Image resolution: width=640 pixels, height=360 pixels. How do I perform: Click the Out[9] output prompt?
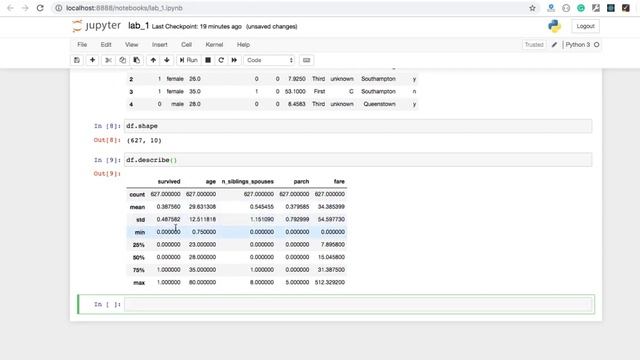click(107, 174)
